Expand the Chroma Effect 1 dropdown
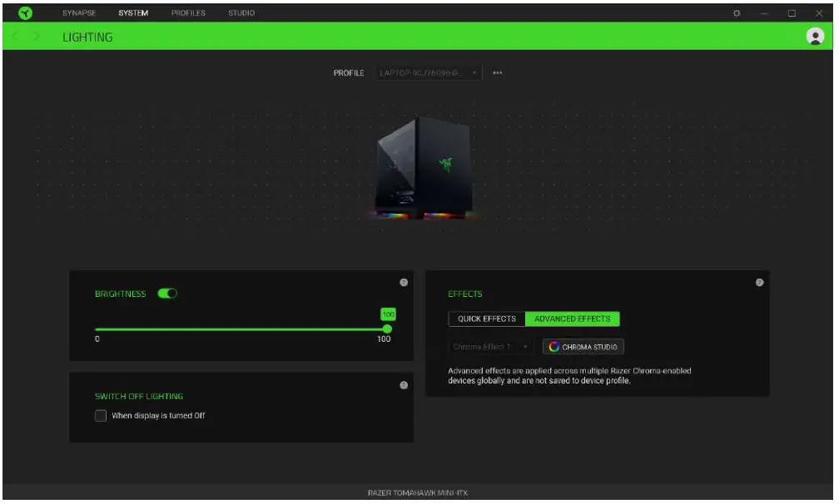Image resolution: width=839 pixels, height=504 pixels. (x=491, y=347)
